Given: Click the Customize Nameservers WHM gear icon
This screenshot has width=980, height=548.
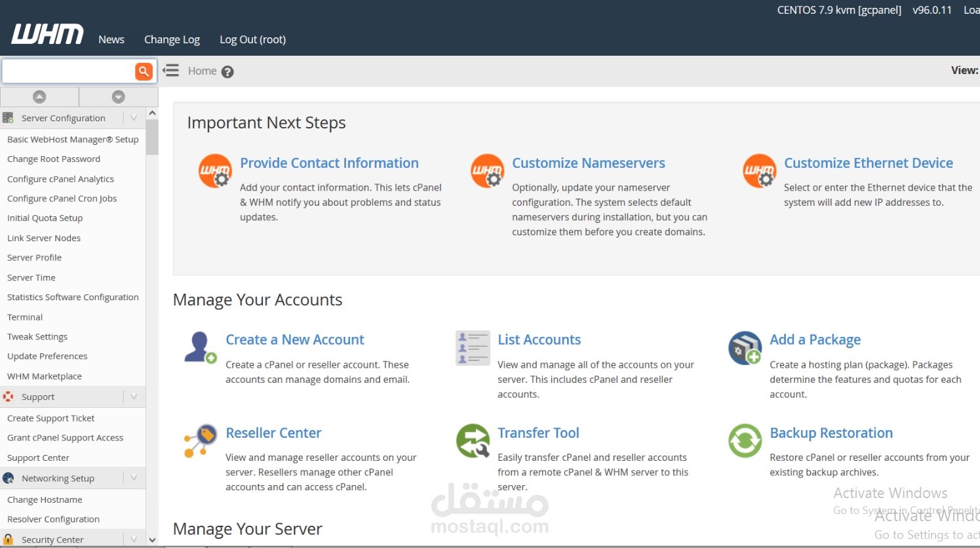Looking at the screenshot, I should [x=487, y=171].
